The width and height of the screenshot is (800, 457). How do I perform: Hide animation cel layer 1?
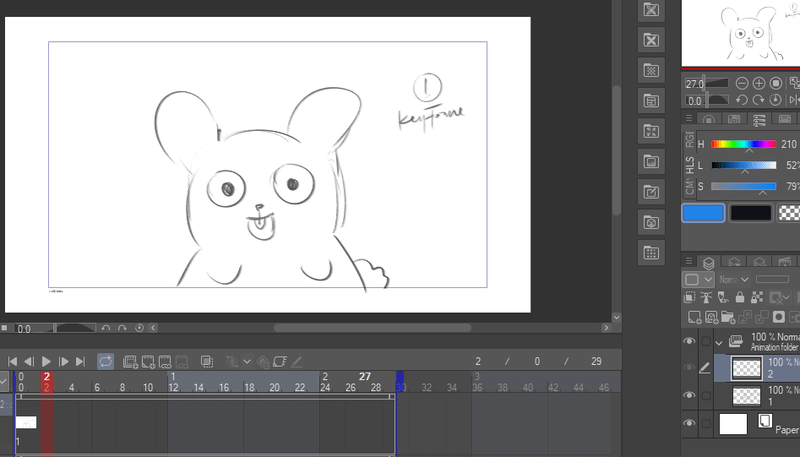tap(689, 395)
